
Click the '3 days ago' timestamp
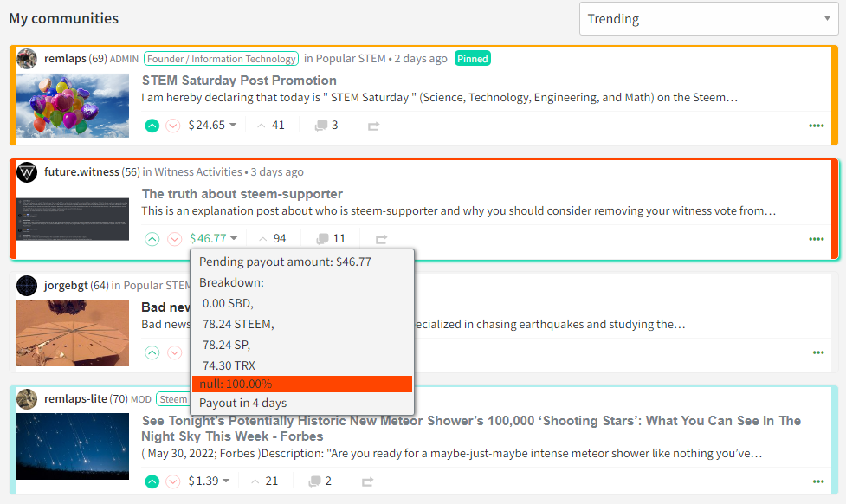[x=277, y=171]
